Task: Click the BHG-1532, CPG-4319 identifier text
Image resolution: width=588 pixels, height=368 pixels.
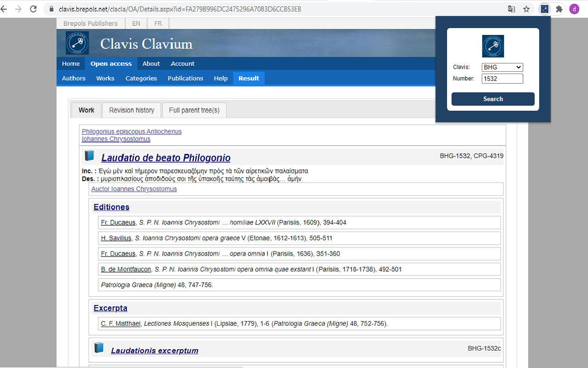Action: 471,156
